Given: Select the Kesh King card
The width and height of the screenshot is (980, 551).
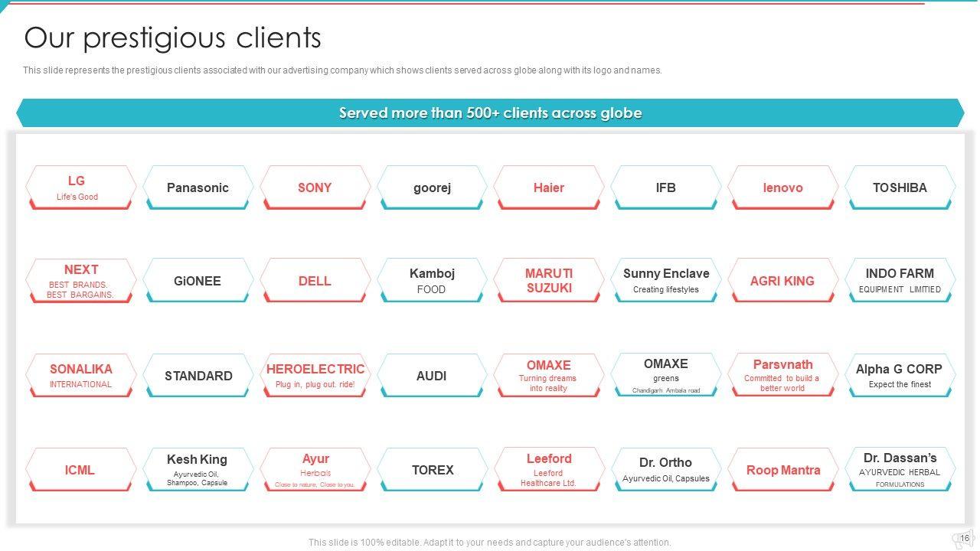Looking at the screenshot, I should coord(198,470).
